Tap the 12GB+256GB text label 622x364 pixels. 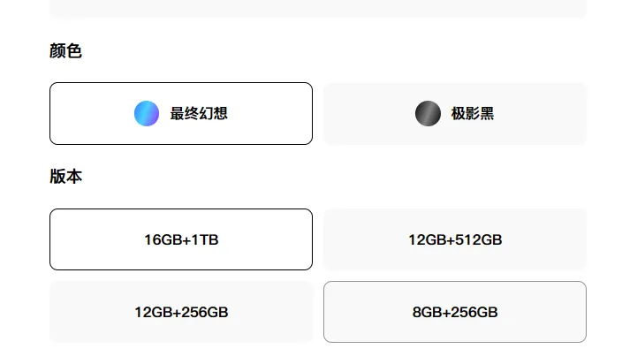pos(181,312)
